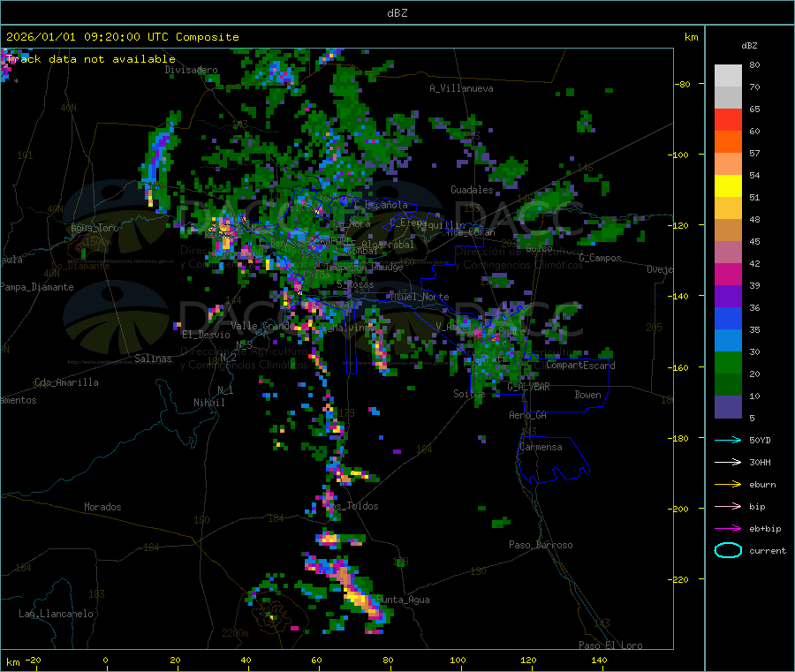Click the Paso_Barroso map label
The width and height of the screenshot is (795, 672).
click(x=541, y=545)
